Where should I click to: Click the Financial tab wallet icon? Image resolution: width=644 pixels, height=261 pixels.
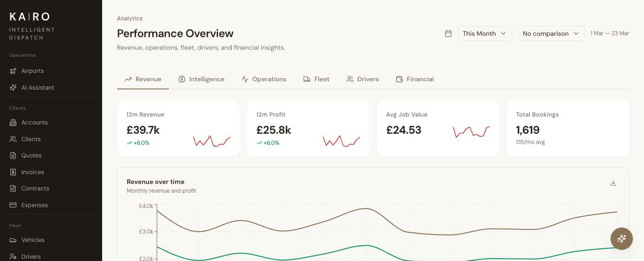click(399, 79)
